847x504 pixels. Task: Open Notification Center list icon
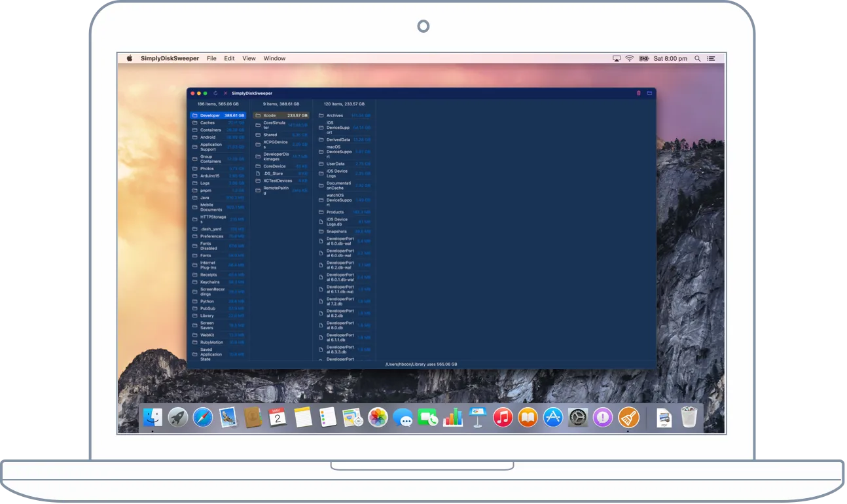pyautogui.click(x=711, y=58)
